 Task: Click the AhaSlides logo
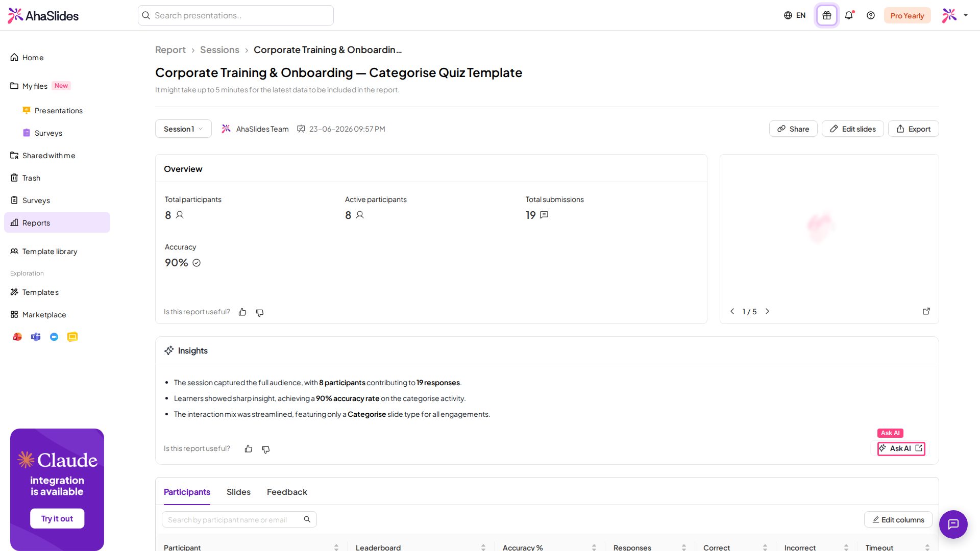click(43, 16)
